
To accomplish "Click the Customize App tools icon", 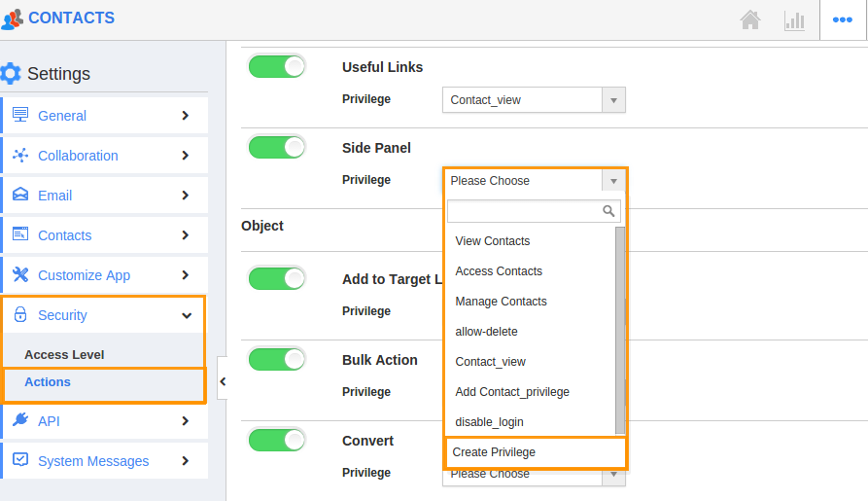I will click(x=20, y=274).
